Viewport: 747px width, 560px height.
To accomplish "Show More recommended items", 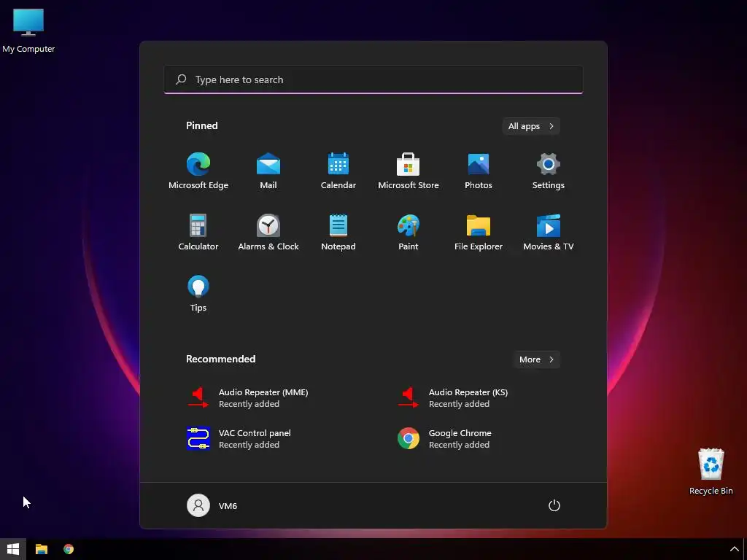I will coord(536,359).
